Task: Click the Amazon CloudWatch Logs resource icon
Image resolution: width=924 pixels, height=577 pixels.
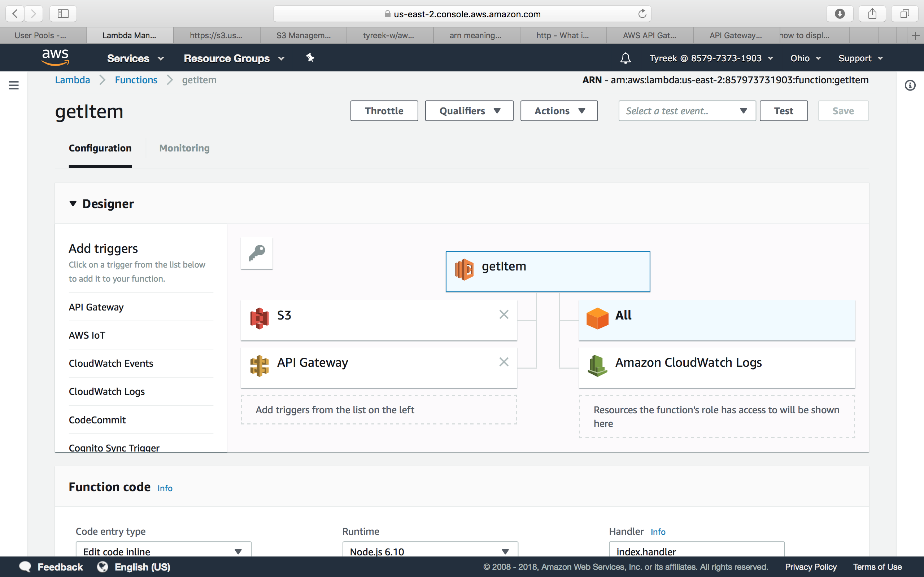Action: [597, 365]
